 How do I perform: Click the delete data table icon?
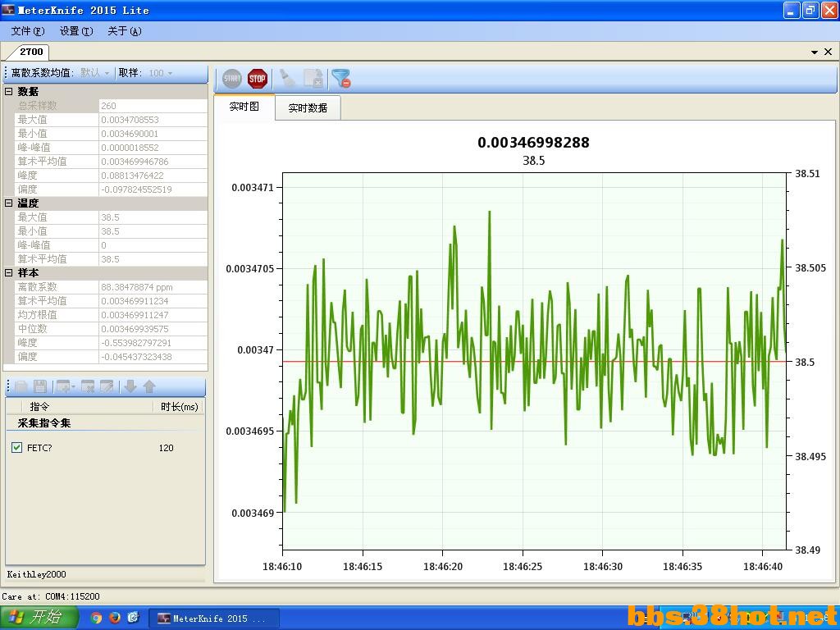[313, 79]
